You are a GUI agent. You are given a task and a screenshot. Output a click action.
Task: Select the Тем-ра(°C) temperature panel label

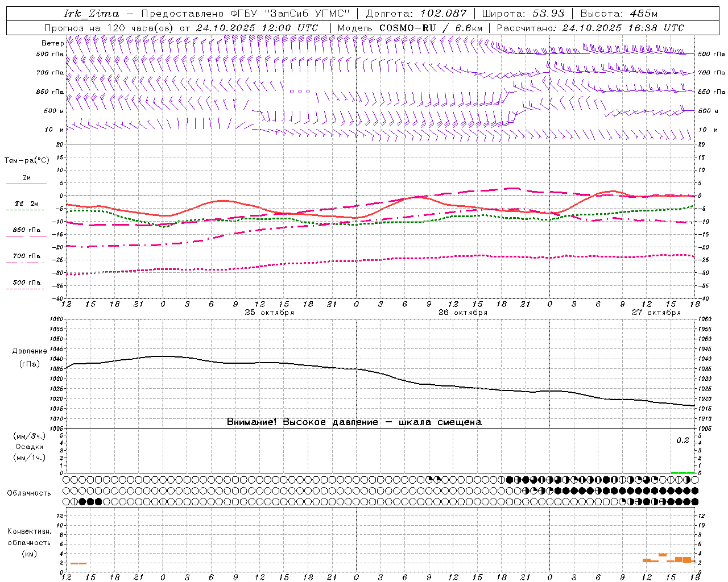click(x=27, y=161)
